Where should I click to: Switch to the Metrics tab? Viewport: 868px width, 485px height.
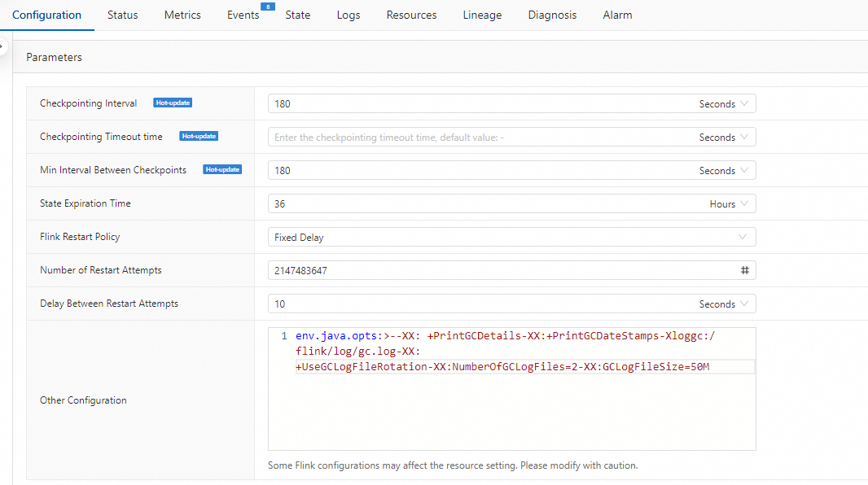pyautogui.click(x=182, y=15)
